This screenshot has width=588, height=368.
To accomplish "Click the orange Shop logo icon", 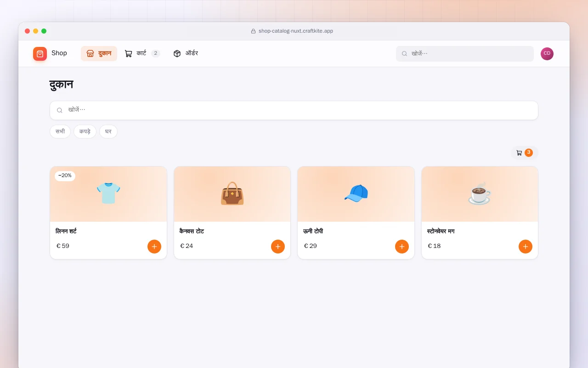I will (40, 54).
